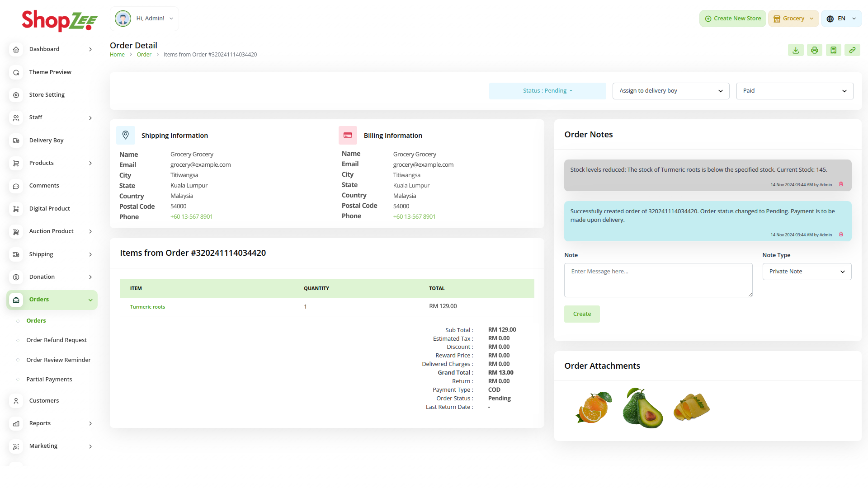
Task: Open Order Refund Request submenu item
Action: 57,340
